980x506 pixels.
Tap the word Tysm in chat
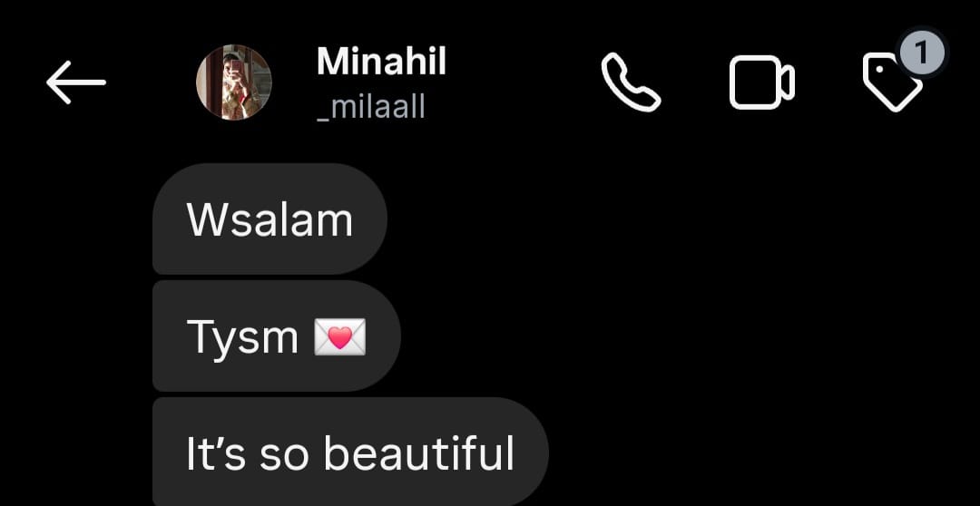point(242,339)
